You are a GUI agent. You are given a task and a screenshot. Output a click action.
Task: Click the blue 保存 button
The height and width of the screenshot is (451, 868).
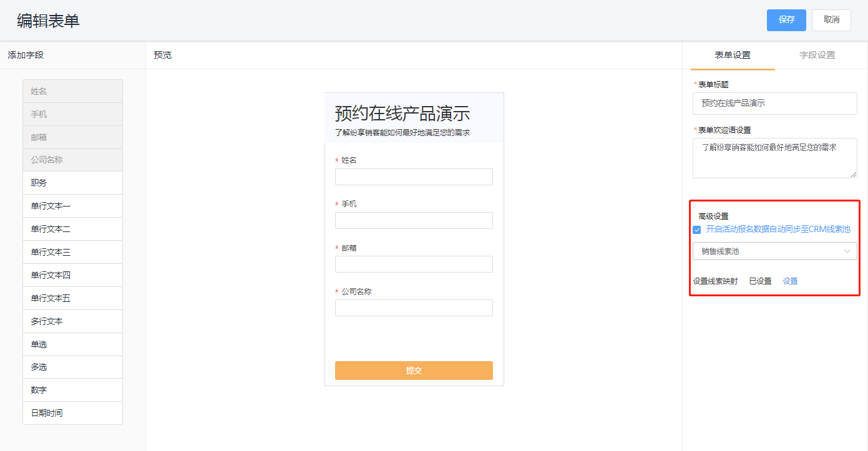(786, 20)
